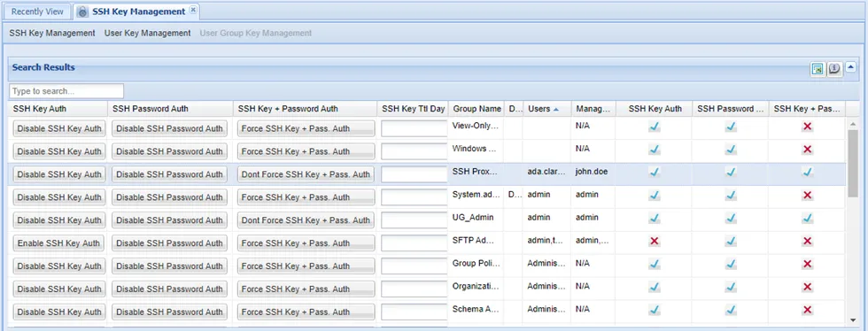Click the lock icon on SSH Key Management tab
The height and width of the screenshot is (331, 868).
click(82, 12)
